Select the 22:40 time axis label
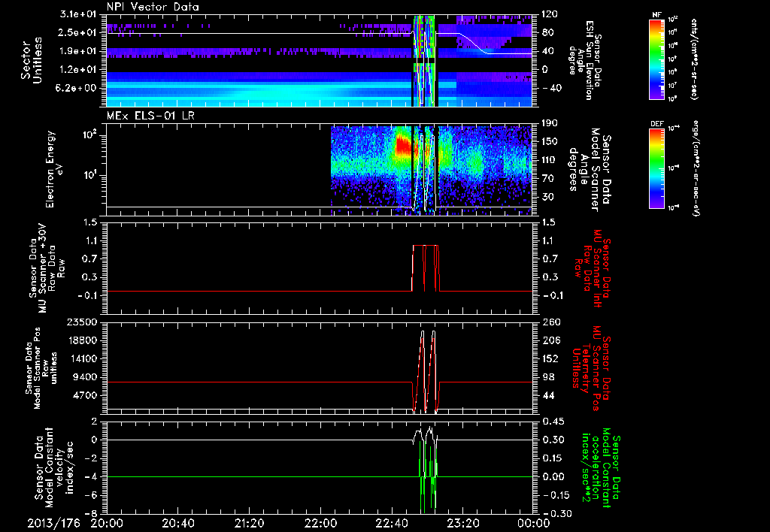This screenshot has height=532, width=770. click(x=391, y=523)
